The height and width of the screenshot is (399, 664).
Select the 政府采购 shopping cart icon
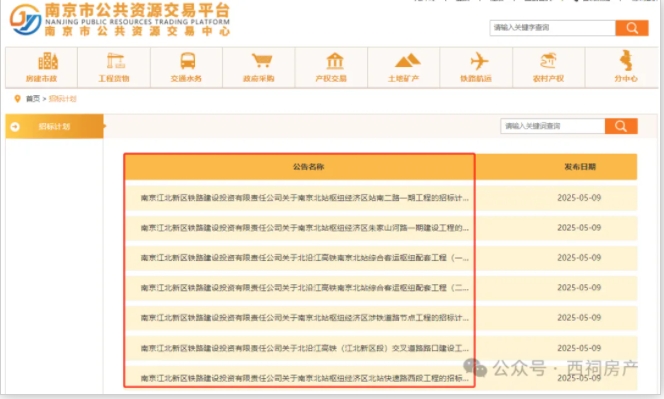261,61
